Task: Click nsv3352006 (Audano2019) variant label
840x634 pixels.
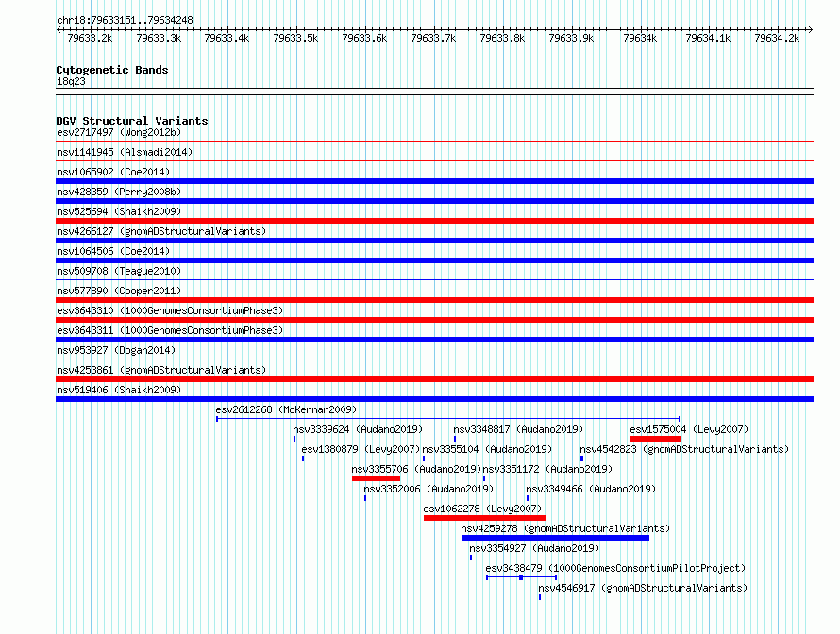Action: tap(428, 489)
